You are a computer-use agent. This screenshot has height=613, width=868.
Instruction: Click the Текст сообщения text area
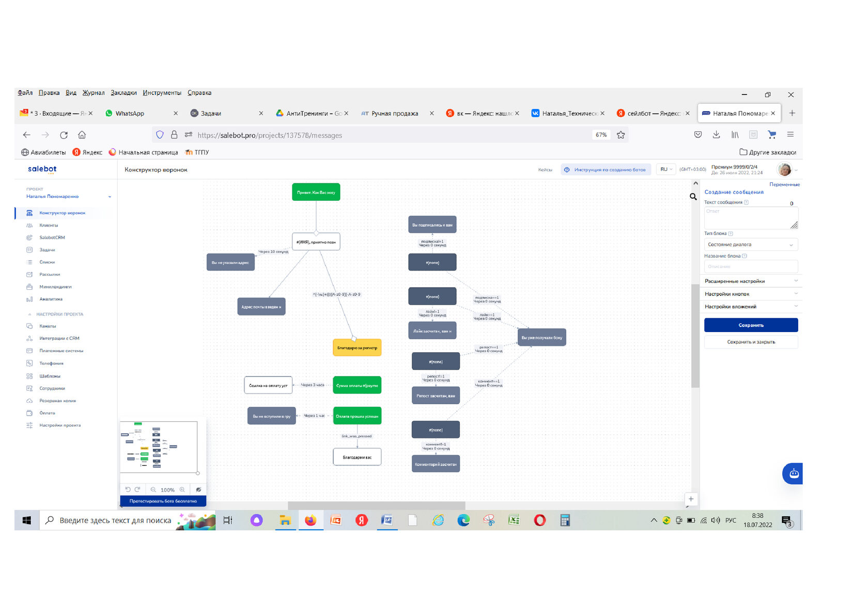[749, 218]
